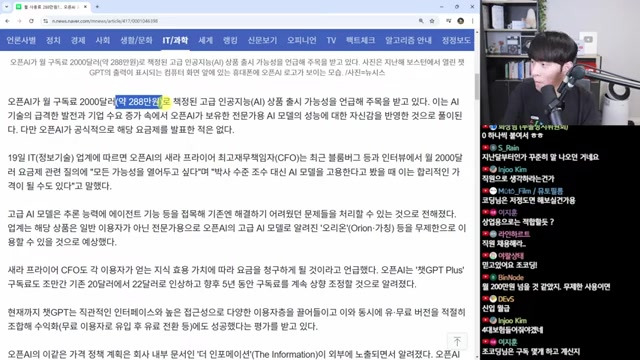Click chat message 상업용으로는 적합할듯 ?
This screenshot has width=640, height=360.
(518, 222)
